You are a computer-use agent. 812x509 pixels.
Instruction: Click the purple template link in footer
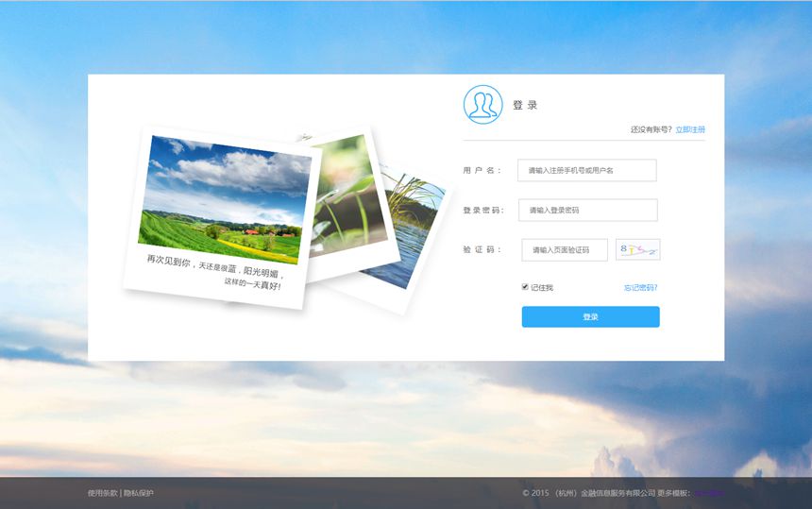pos(709,493)
